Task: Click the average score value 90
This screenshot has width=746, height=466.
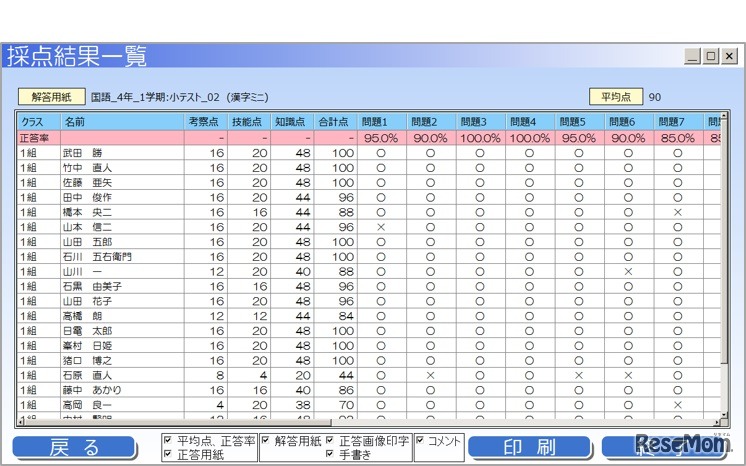Action: tap(655, 97)
